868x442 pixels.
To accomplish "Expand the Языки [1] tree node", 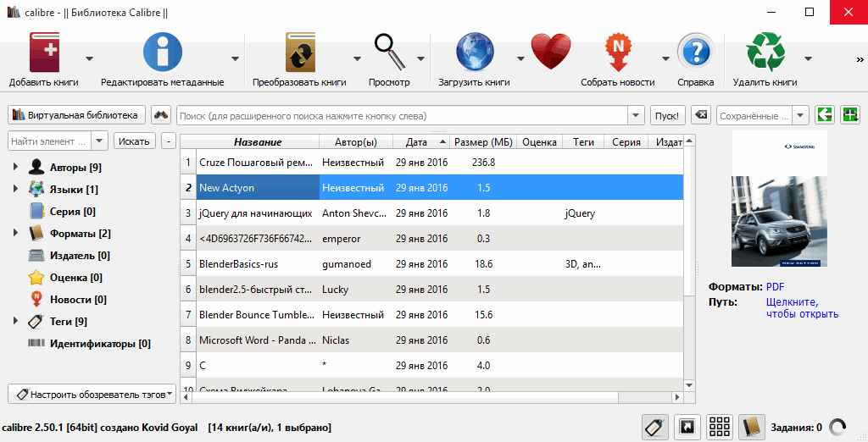I will point(15,189).
